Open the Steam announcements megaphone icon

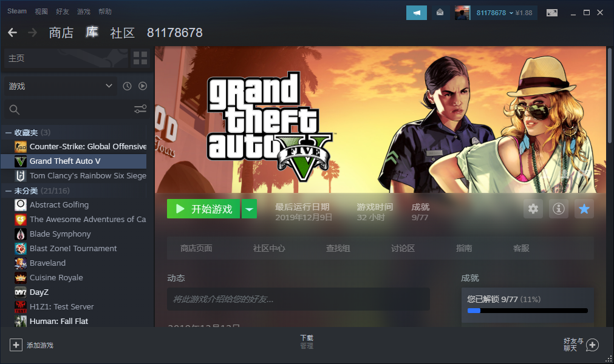coord(417,12)
